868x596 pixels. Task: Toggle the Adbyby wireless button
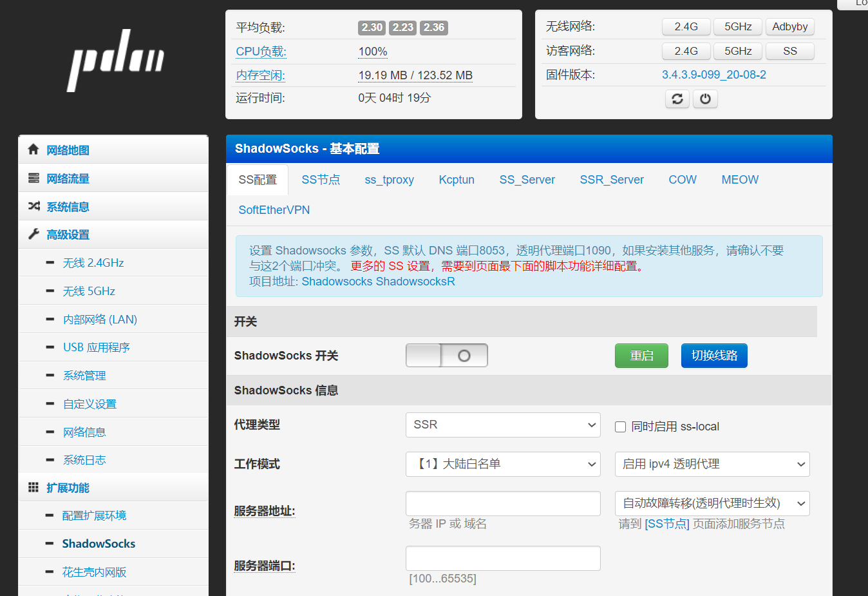[x=789, y=26]
